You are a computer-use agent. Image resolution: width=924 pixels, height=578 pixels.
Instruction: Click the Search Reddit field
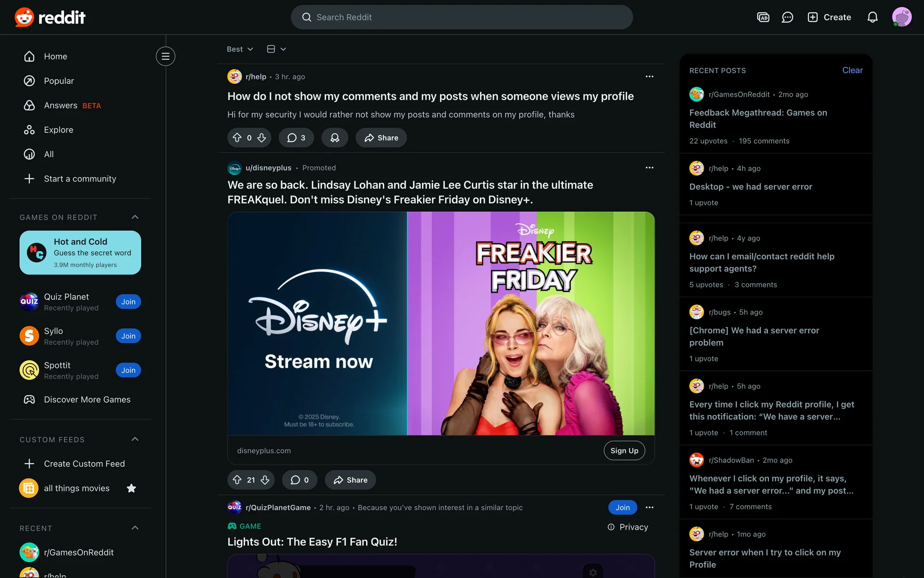(461, 17)
